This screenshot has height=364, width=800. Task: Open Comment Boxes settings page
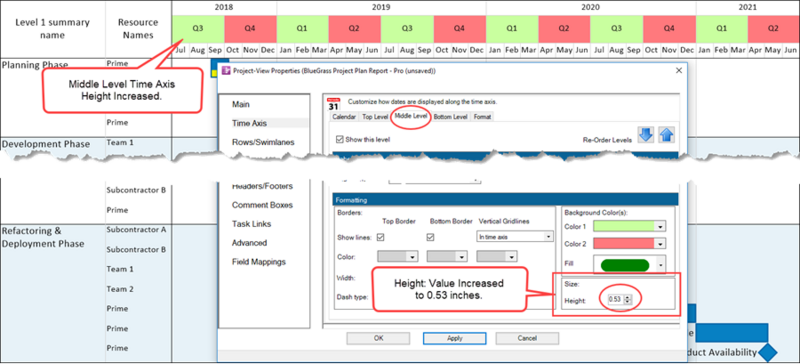click(262, 205)
